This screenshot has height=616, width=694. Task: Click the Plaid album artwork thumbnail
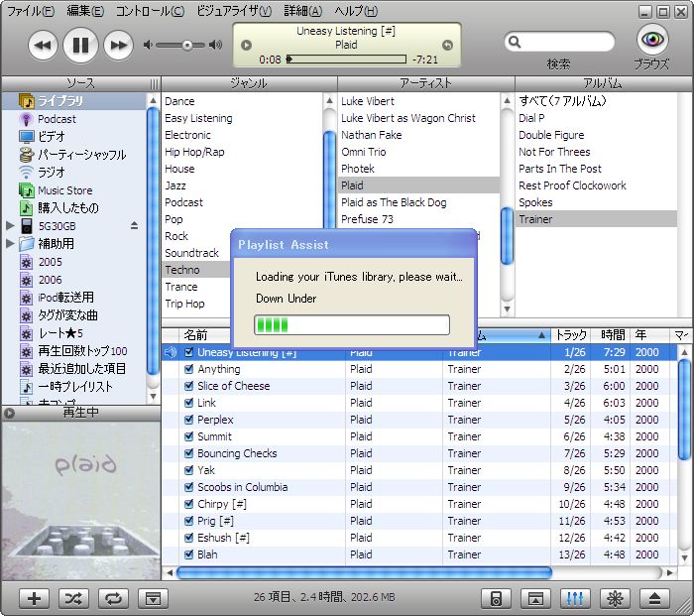pyautogui.click(x=81, y=500)
